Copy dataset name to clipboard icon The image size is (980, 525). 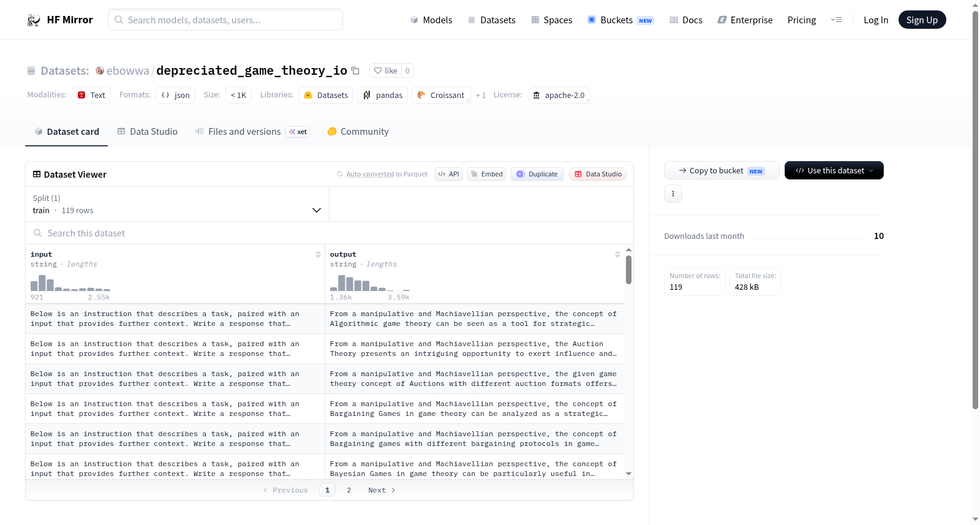click(x=355, y=70)
